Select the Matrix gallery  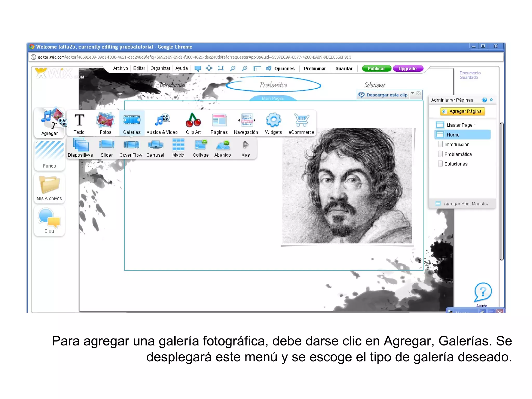click(178, 148)
